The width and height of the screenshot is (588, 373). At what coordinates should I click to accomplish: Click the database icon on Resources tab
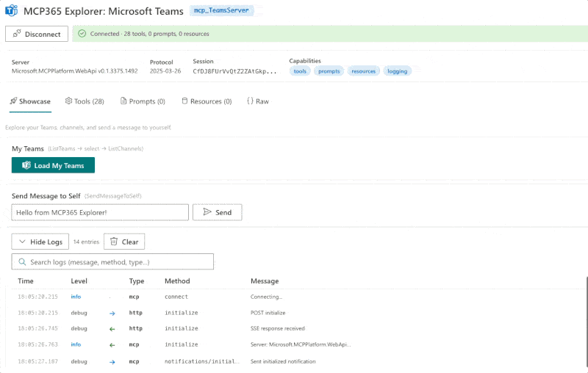(184, 101)
